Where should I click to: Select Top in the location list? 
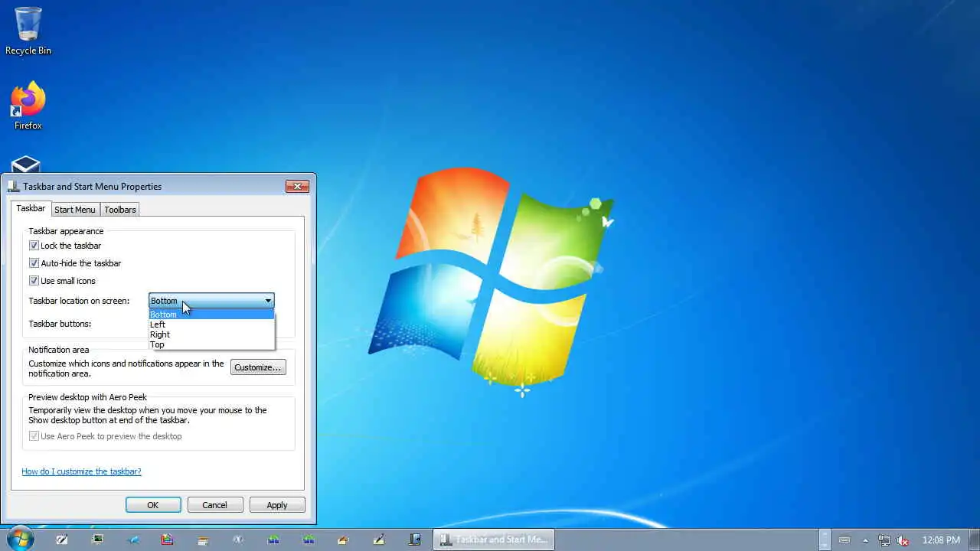(211, 344)
